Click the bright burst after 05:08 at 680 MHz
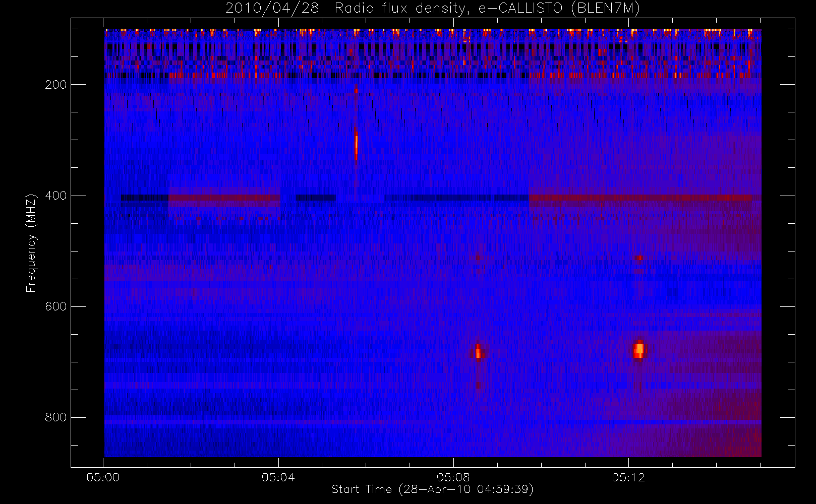 click(x=478, y=352)
